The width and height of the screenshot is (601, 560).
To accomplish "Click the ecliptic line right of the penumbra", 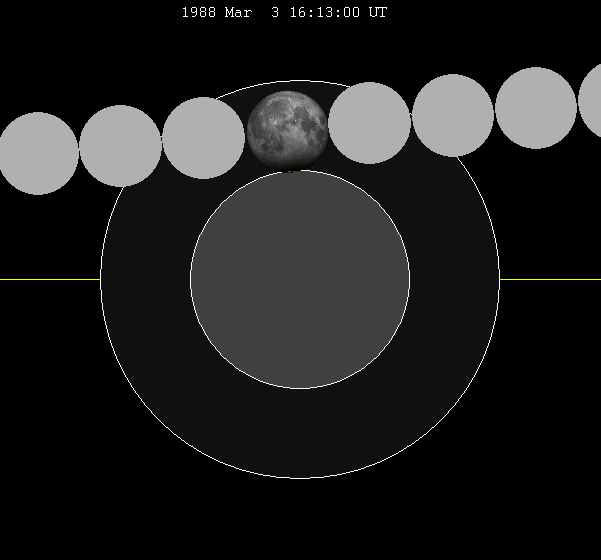I will 550,279.
